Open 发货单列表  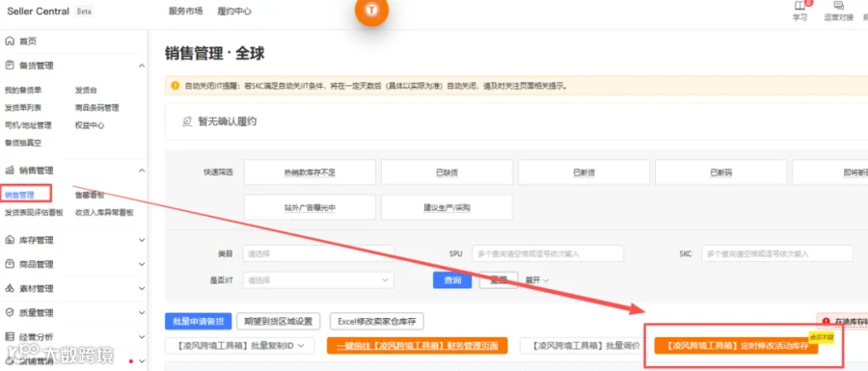pos(23,108)
